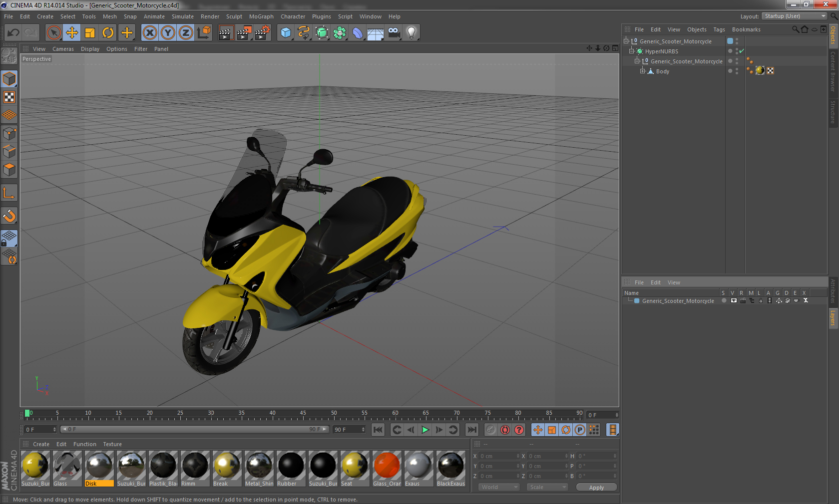Click the Undo arrow icon
839x504 pixels.
pyautogui.click(x=13, y=33)
